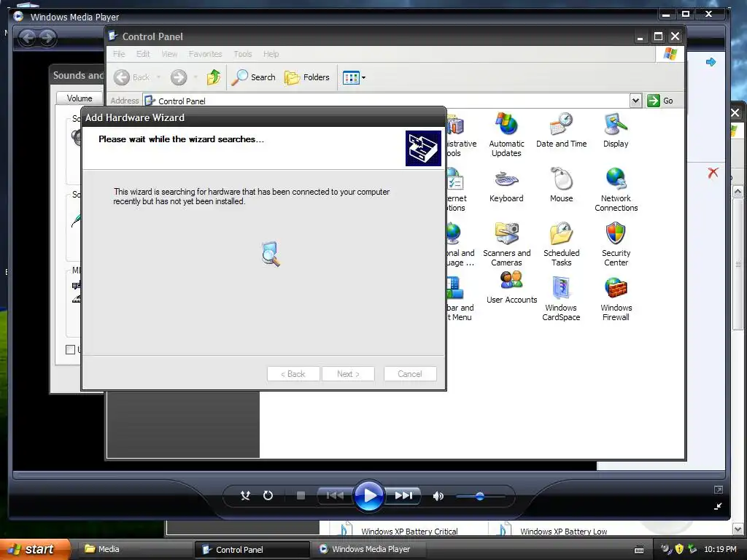This screenshot has width=747, height=560.
Task: Open the File menu
Action: (x=119, y=54)
